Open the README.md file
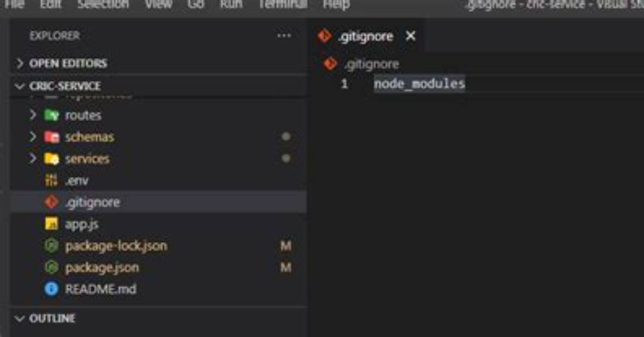This screenshot has width=644, height=337. click(158, 289)
